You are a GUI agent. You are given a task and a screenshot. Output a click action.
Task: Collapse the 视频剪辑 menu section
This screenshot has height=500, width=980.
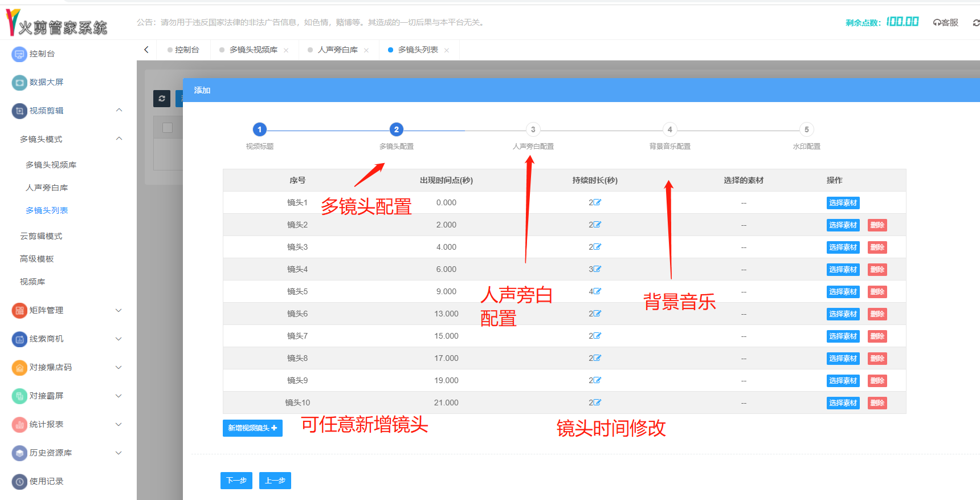119,111
